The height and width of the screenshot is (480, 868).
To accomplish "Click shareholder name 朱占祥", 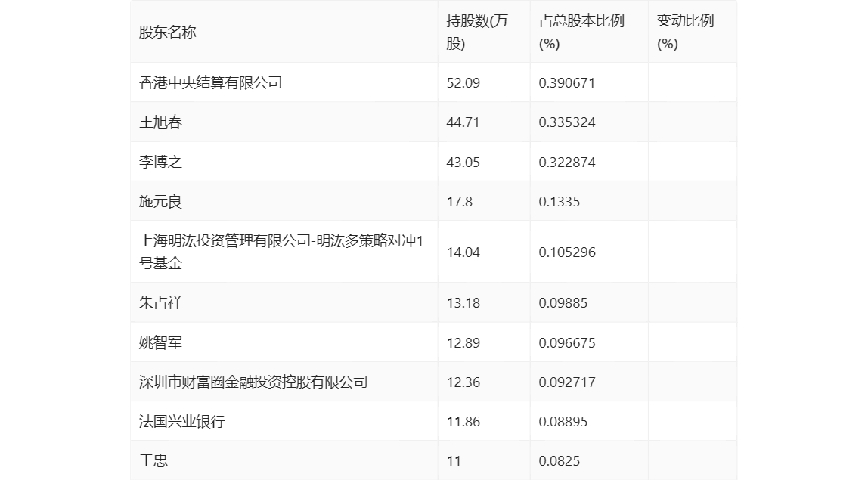I will pos(160,302).
